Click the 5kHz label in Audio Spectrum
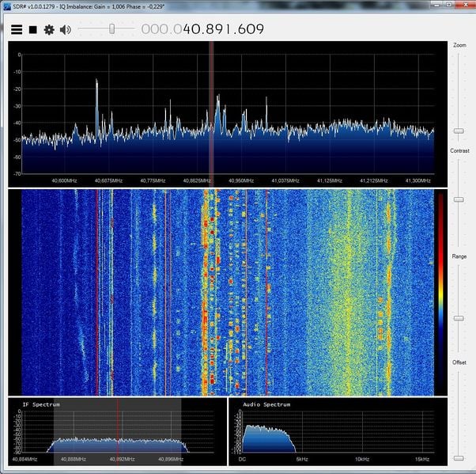 [302, 459]
